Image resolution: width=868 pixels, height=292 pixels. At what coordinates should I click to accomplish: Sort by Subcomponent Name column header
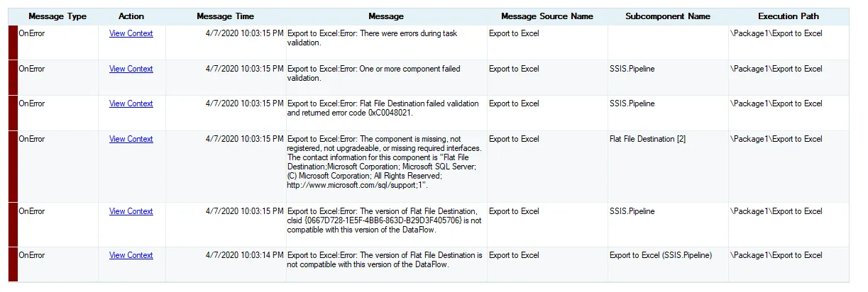[668, 16]
